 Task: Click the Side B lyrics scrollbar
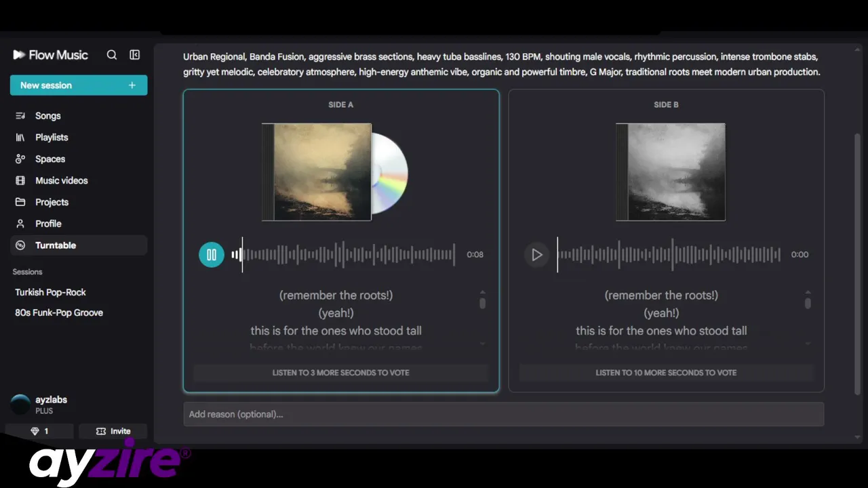tap(808, 302)
